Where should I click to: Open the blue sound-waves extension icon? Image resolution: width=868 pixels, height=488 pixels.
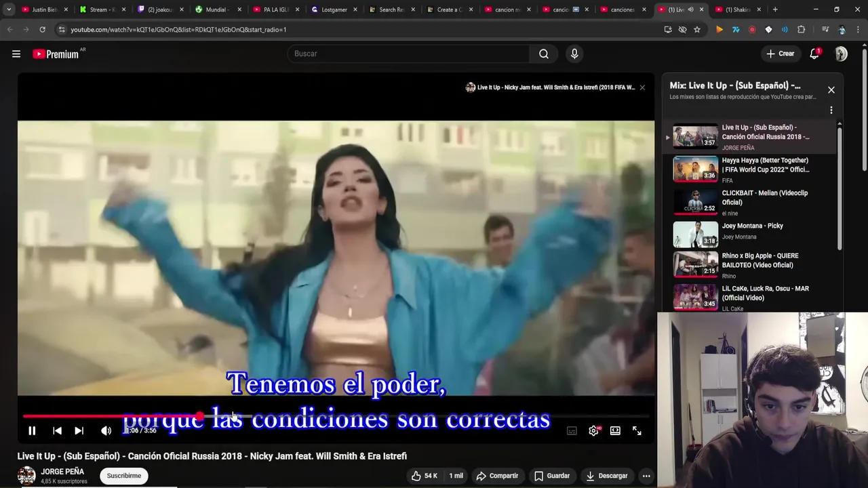(x=785, y=30)
